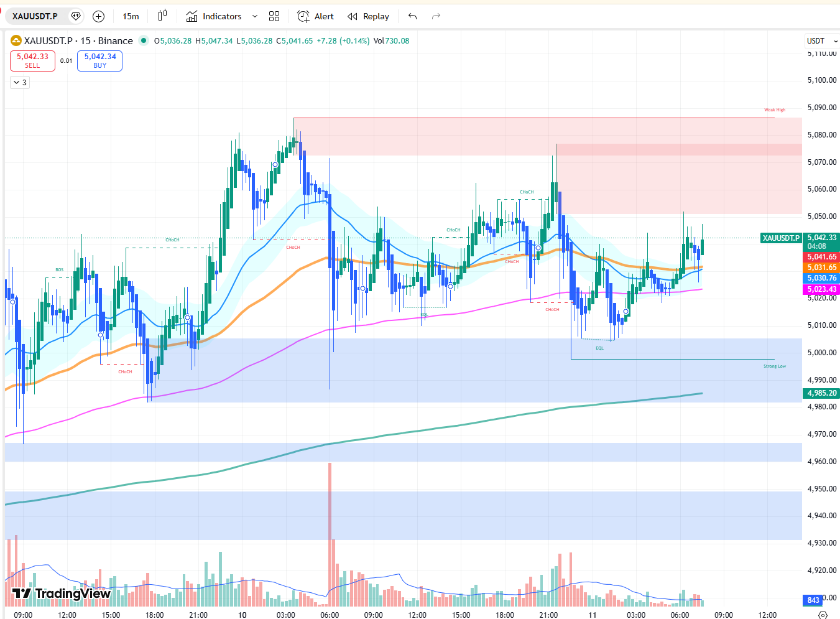Click the red SELL price button

coord(32,60)
